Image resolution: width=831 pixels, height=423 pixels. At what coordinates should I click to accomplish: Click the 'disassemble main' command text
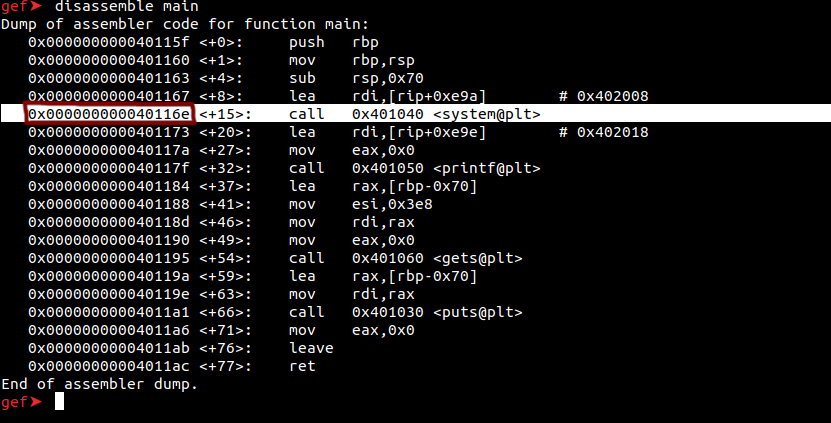pos(127,6)
